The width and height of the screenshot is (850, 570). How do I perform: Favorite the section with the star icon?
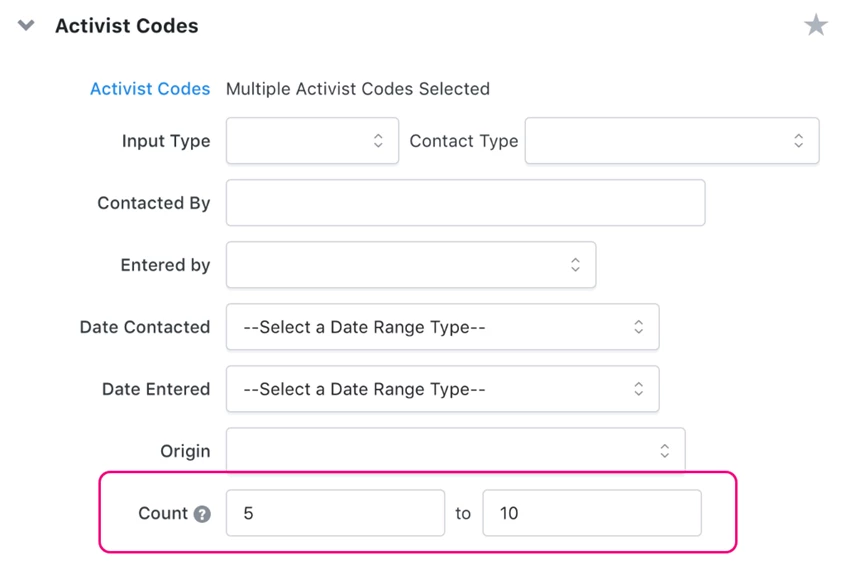pyautogui.click(x=816, y=25)
